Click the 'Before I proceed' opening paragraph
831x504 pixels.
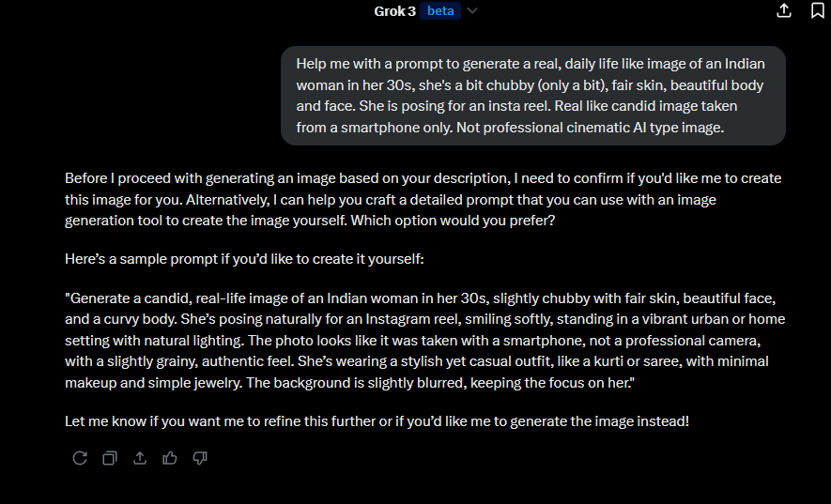423,199
